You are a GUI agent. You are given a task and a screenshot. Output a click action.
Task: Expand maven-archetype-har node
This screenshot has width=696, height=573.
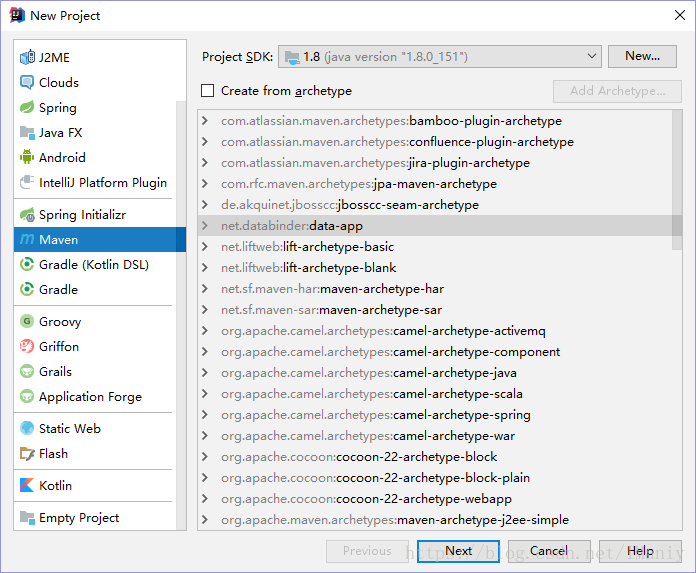tap(205, 289)
